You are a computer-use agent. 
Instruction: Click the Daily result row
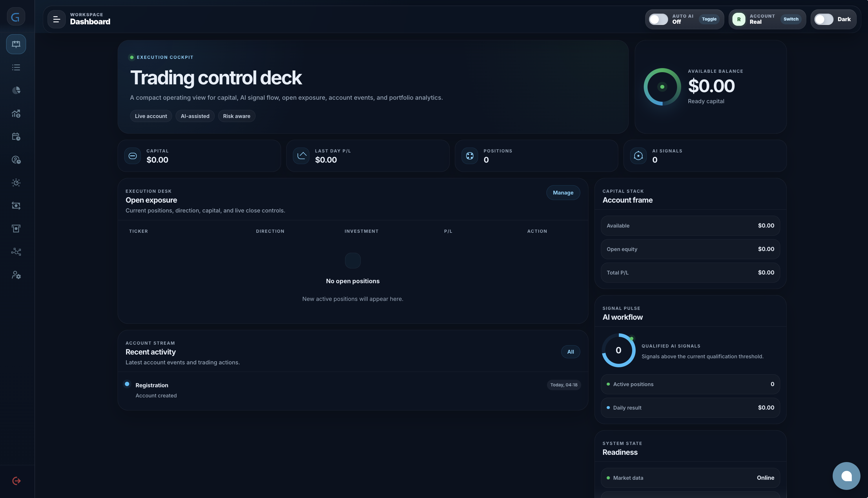coord(690,408)
